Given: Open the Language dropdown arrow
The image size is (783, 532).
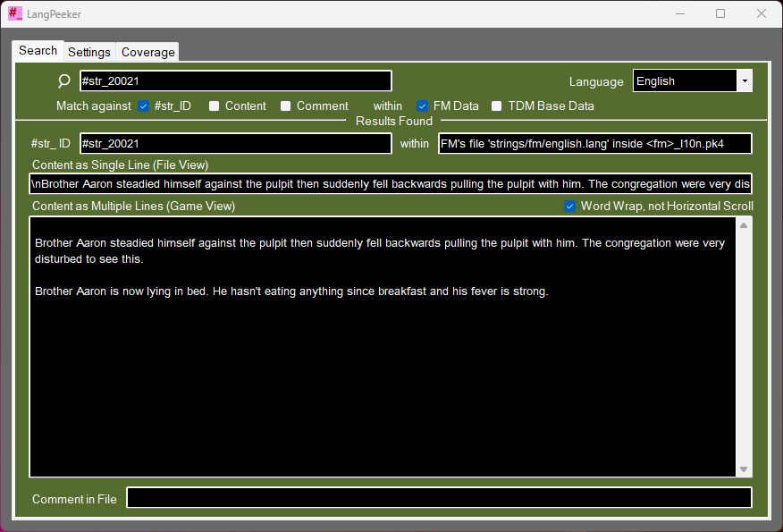Looking at the screenshot, I should pyautogui.click(x=744, y=81).
